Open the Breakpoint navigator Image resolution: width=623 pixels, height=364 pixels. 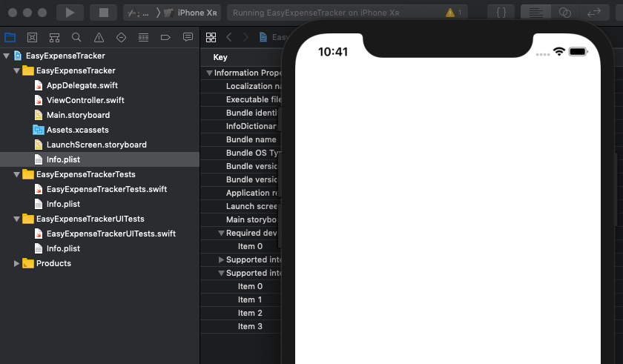coord(165,37)
